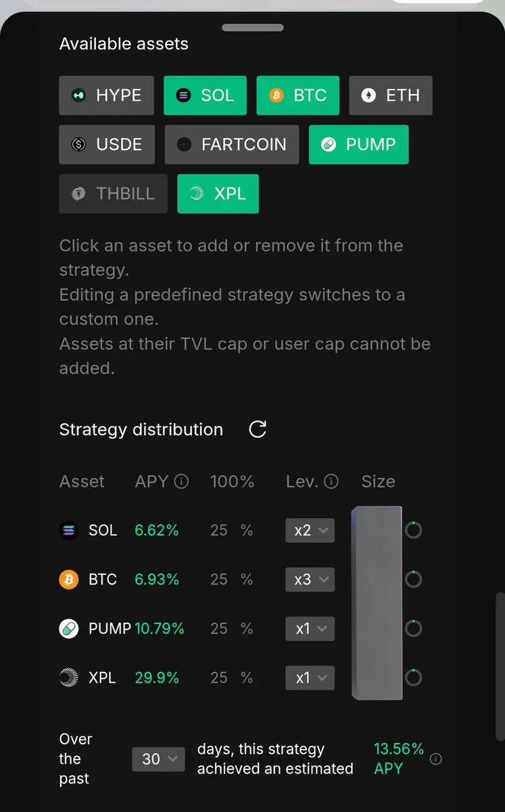Add ETH asset to the strategy
The image size is (505, 812).
(x=390, y=95)
